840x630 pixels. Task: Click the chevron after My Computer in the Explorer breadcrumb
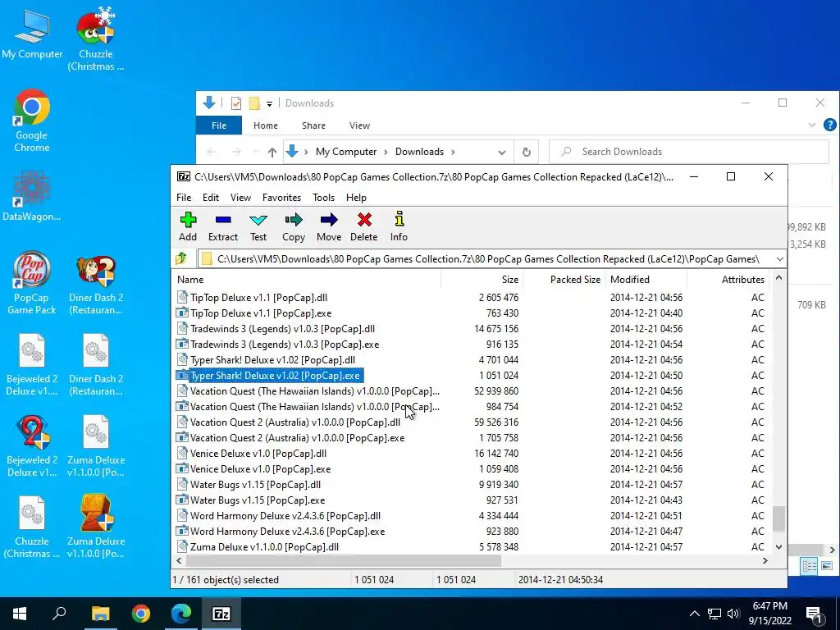coord(386,152)
